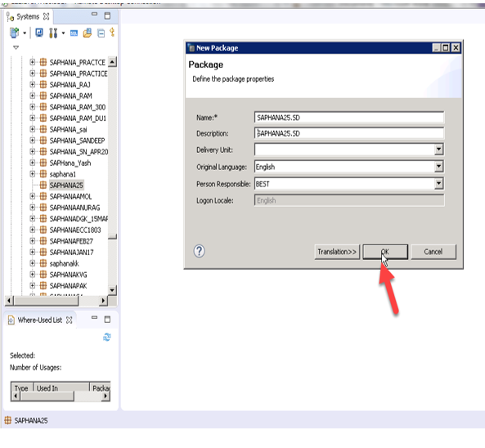Select the SAPHANADGK_15MAR package
This screenshot has width=485, height=448.
point(79,219)
